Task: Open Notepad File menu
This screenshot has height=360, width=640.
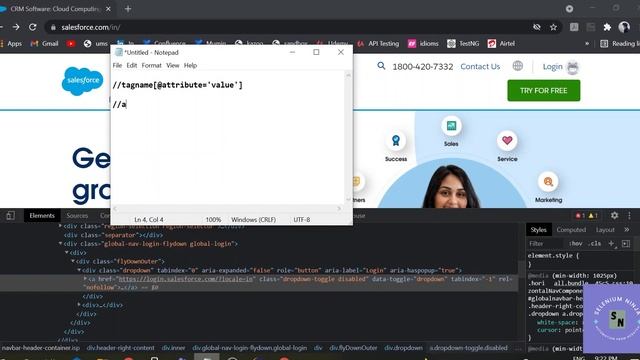Action: tap(117, 65)
